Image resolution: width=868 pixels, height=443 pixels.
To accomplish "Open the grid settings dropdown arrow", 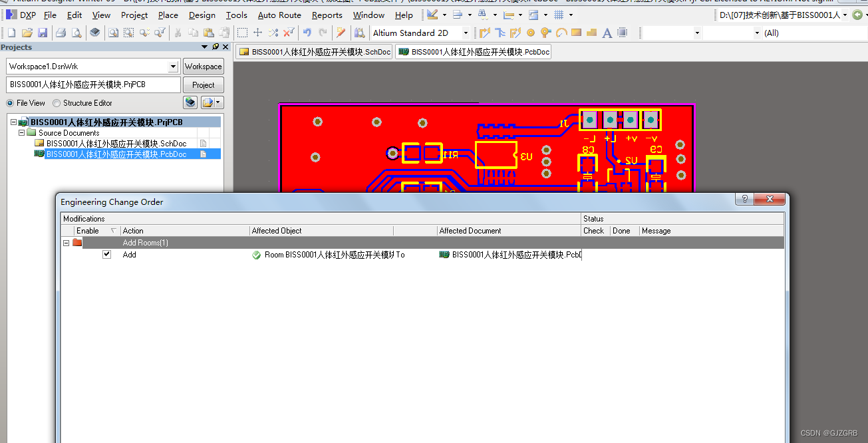I will tap(571, 15).
